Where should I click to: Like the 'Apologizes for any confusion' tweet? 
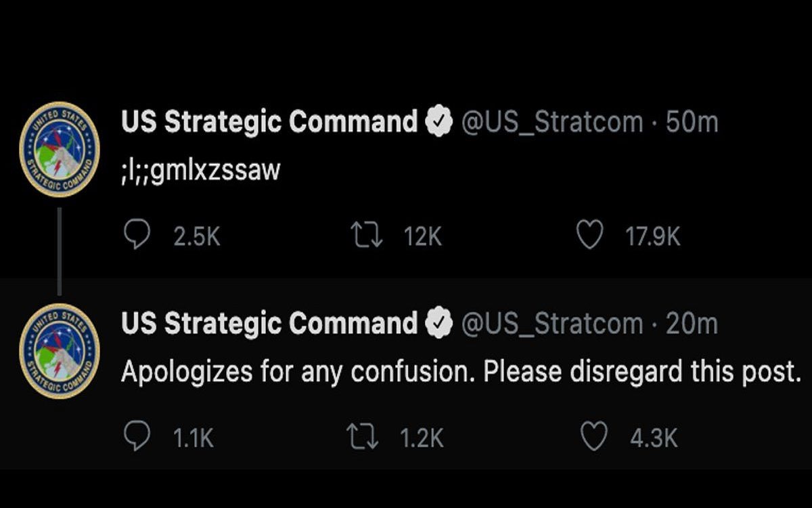tap(594, 438)
